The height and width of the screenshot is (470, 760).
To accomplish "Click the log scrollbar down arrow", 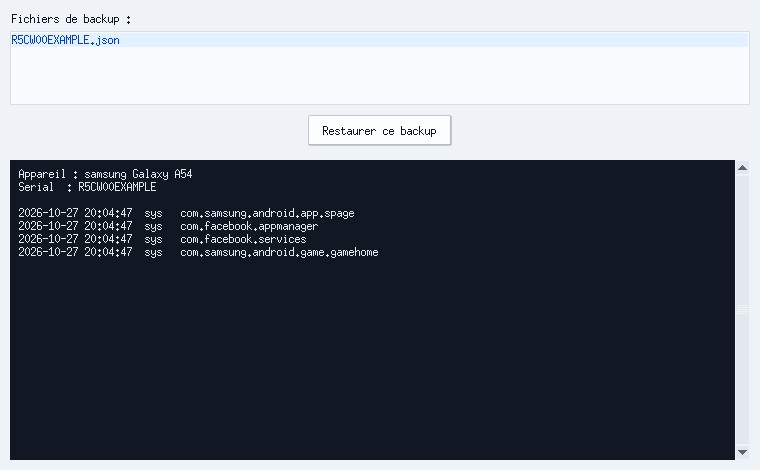I will tap(742, 453).
